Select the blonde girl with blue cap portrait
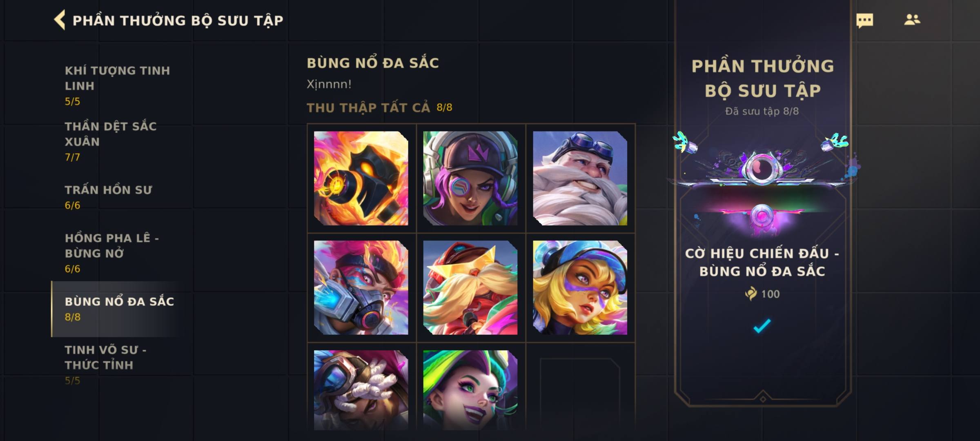980x441 pixels. pyautogui.click(x=580, y=287)
